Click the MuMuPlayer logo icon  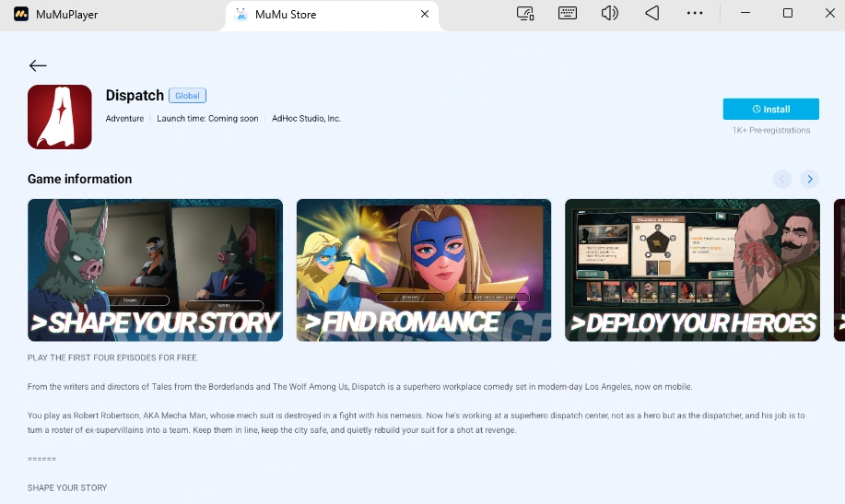point(21,14)
